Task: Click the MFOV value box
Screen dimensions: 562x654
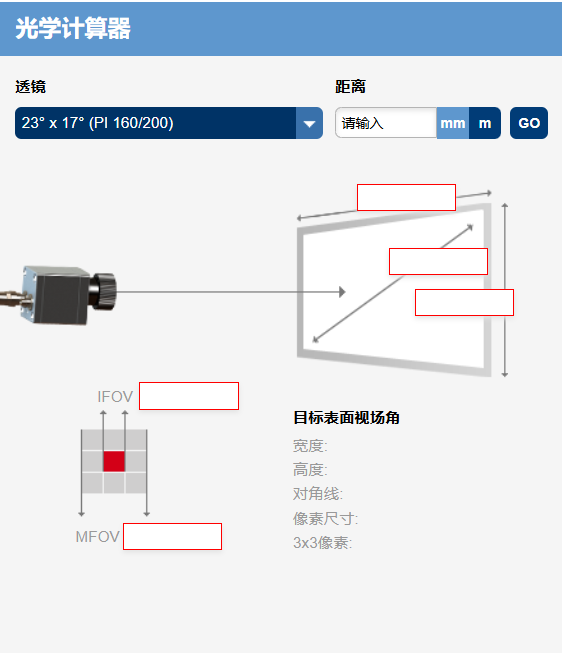Action: tap(172, 536)
